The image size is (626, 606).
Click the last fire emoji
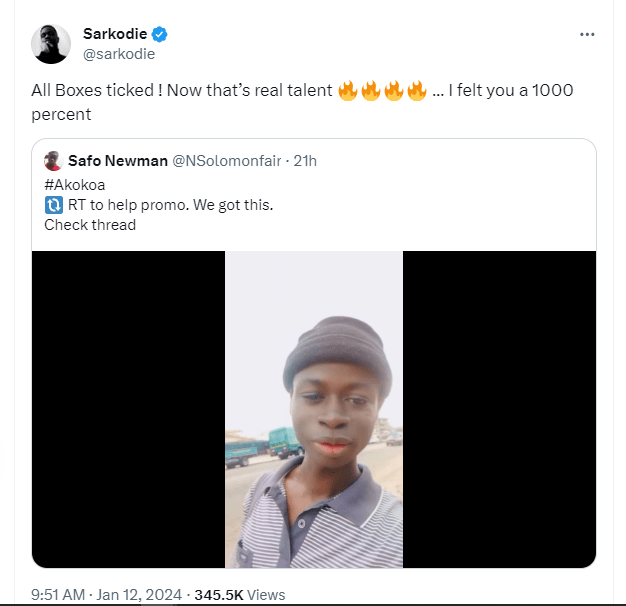pos(417,93)
